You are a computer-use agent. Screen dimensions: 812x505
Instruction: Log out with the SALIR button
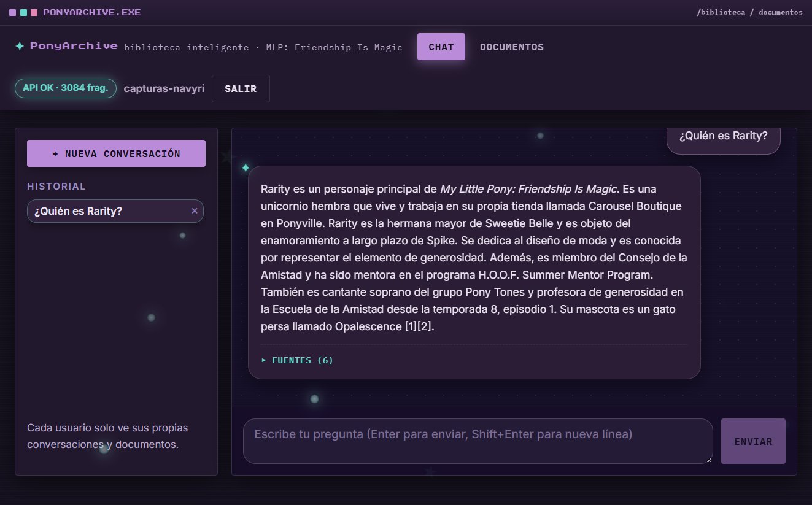[241, 88]
